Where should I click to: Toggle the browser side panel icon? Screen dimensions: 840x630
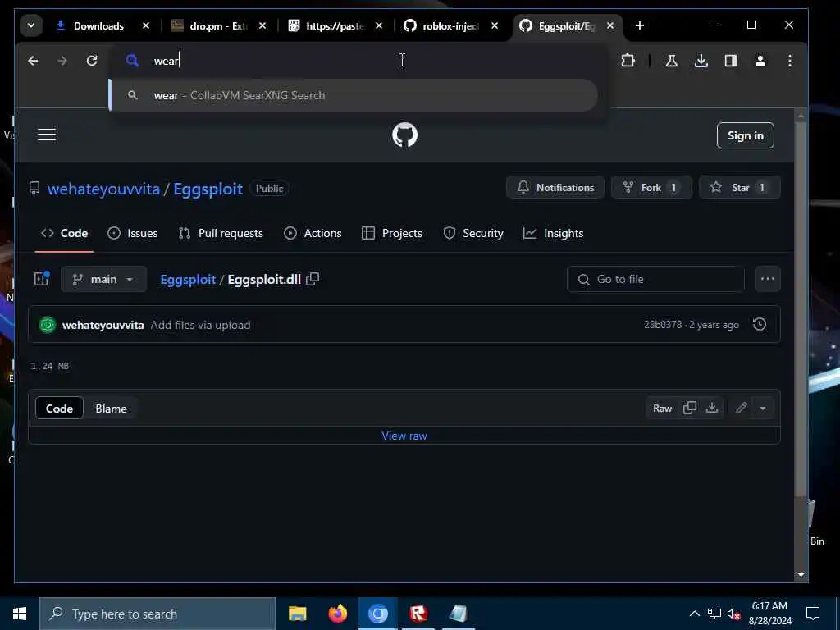[x=731, y=61]
